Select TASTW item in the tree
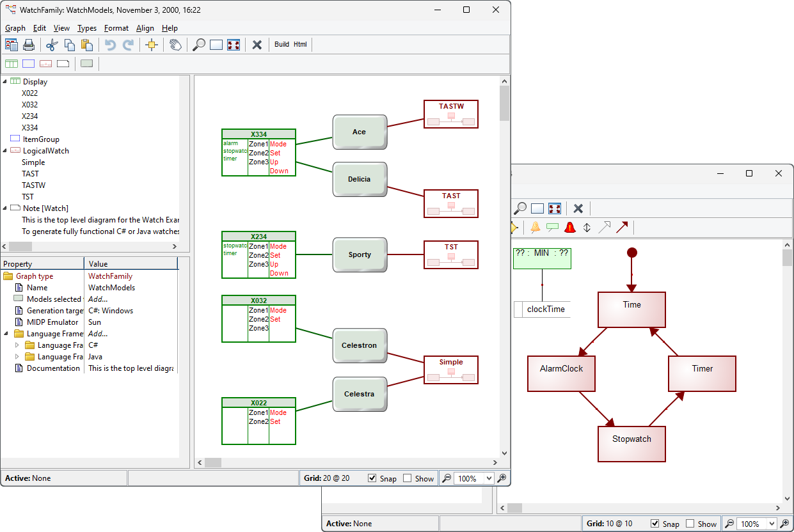The image size is (794, 532). [x=33, y=185]
